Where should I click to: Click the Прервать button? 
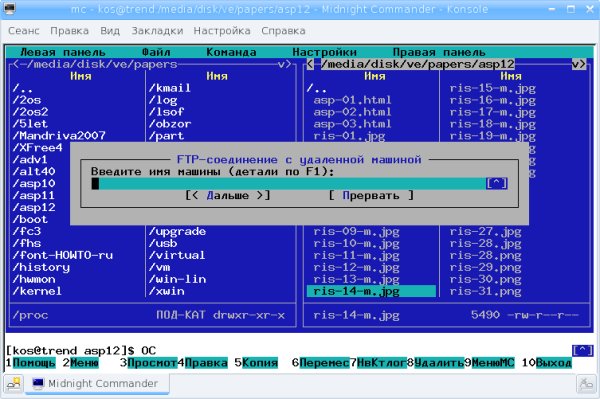click(371, 195)
